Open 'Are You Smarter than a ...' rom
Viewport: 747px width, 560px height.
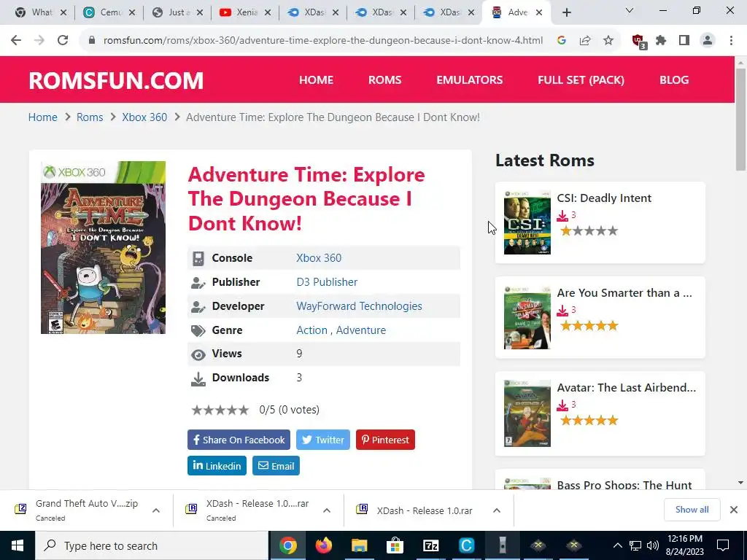coord(624,293)
